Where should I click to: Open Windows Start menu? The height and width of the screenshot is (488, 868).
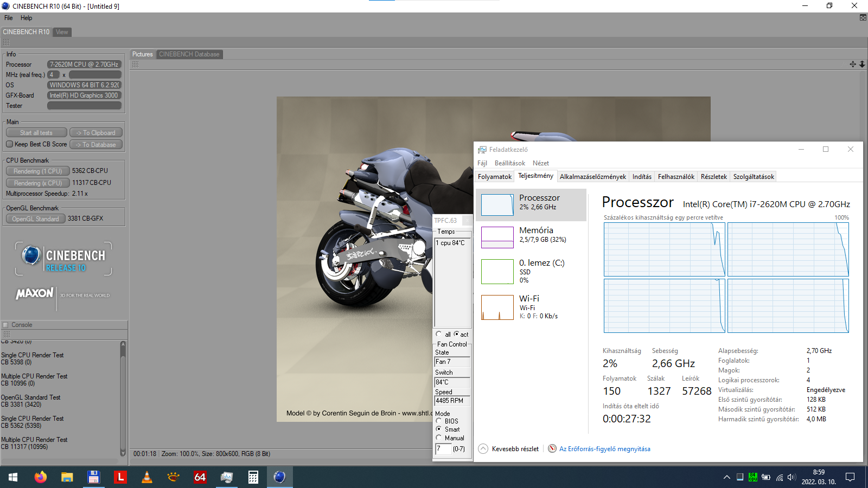(13, 477)
